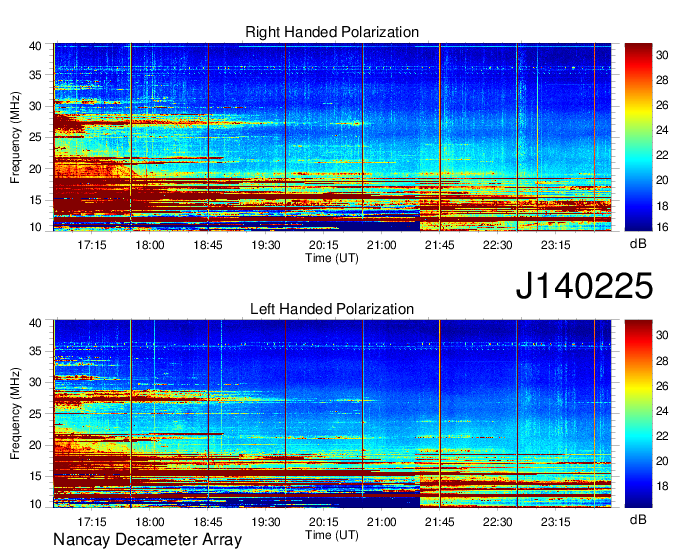Click 17:15 time tick of Right Handed plot
This screenshot has height=552, width=680.
coord(92,245)
